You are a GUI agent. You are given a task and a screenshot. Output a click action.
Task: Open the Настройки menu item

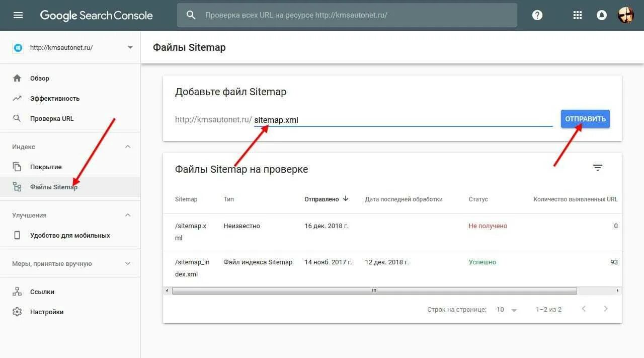[70, 312]
